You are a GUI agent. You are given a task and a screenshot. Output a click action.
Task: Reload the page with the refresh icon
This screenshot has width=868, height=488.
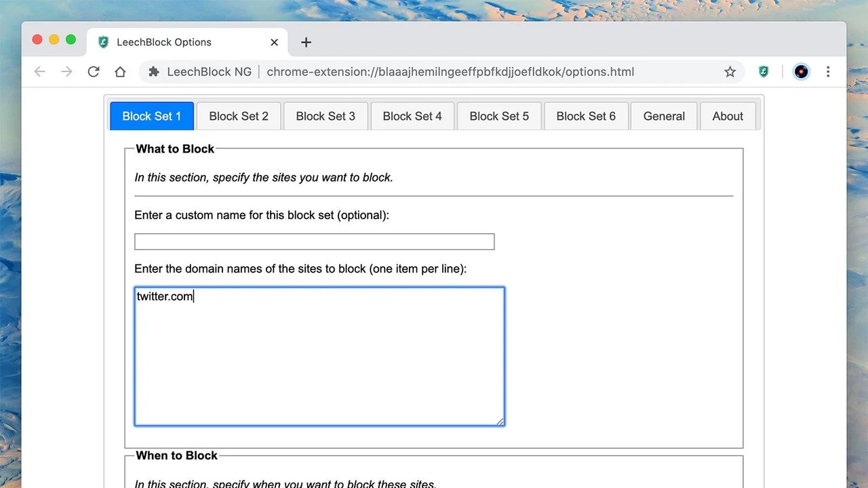click(x=94, y=72)
